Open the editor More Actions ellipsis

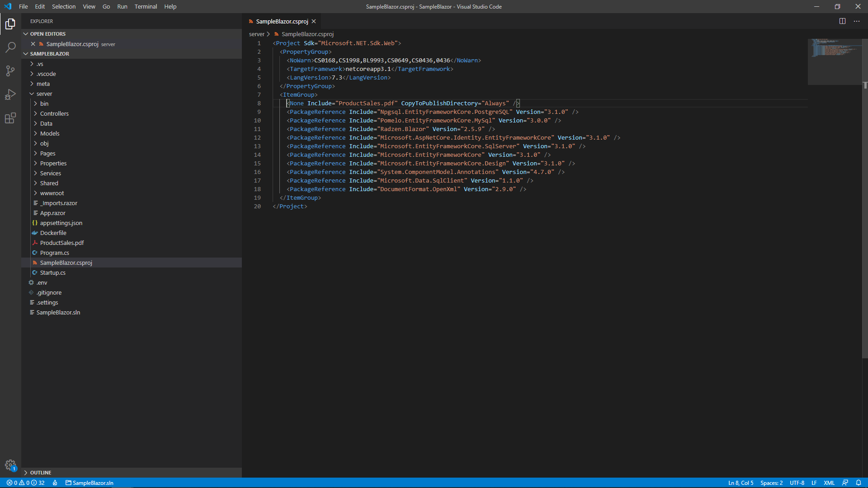(857, 21)
